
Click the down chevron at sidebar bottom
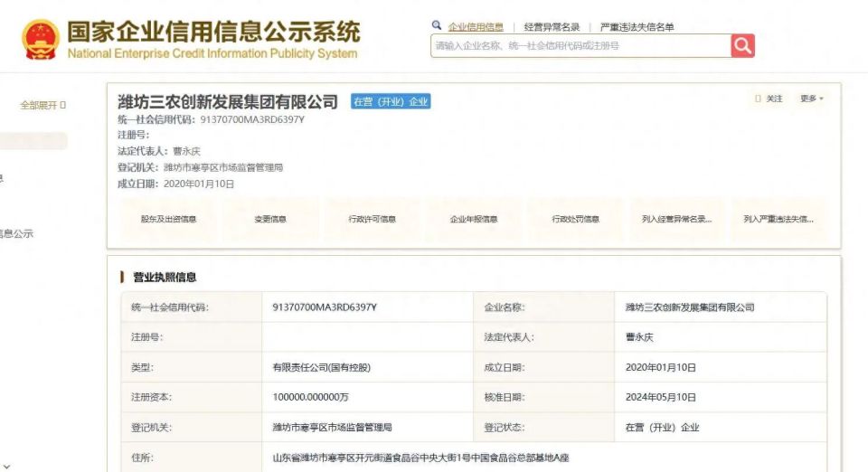click(6, 467)
